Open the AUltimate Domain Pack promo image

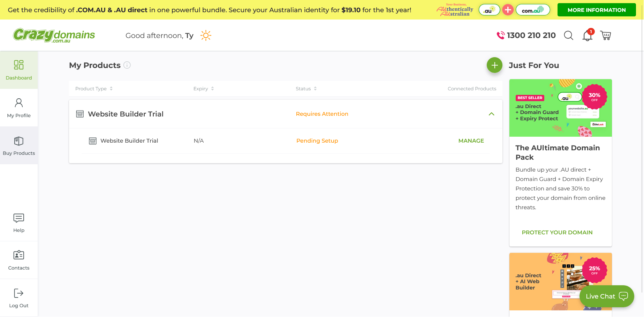(x=561, y=108)
